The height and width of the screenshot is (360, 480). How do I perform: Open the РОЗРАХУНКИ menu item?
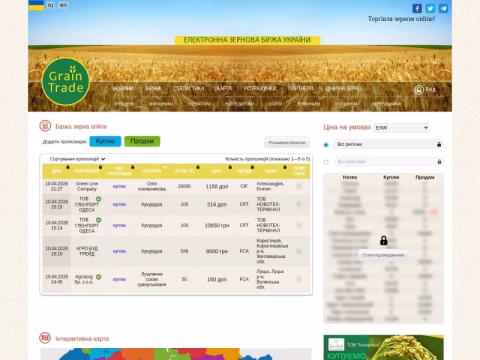point(260,88)
